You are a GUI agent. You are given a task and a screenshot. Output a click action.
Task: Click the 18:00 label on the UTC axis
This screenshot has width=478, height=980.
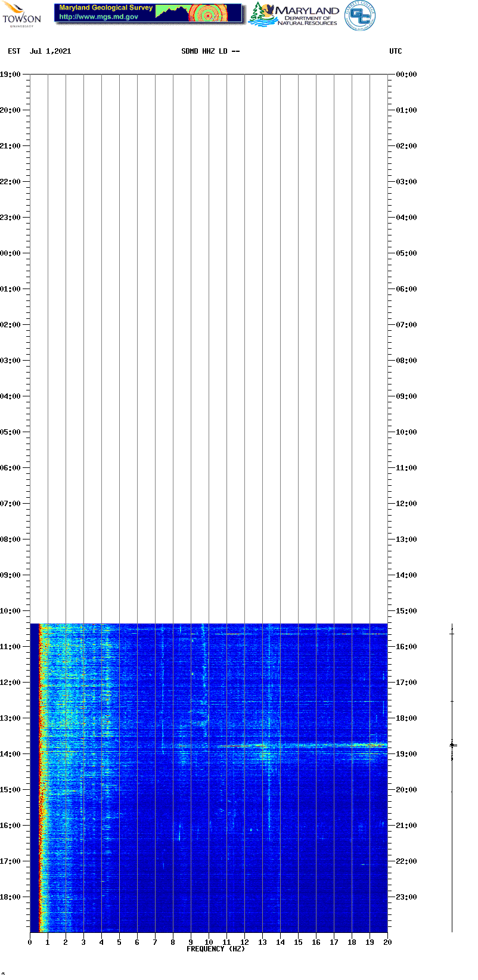(x=406, y=718)
